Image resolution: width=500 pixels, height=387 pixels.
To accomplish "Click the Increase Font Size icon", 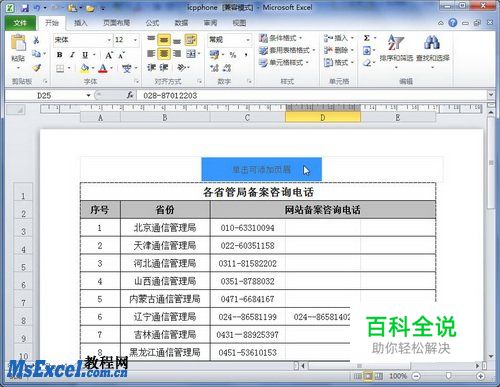I will [109, 55].
